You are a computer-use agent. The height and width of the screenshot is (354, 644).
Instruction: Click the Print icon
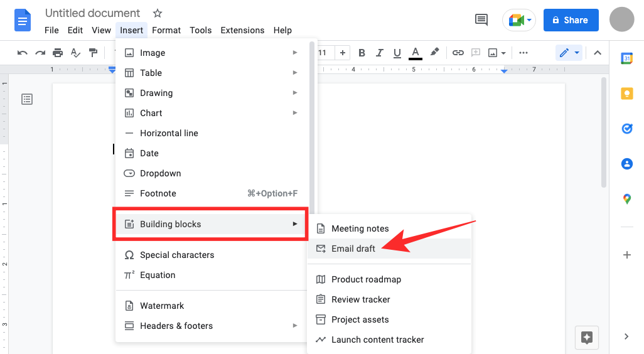[58, 53]
